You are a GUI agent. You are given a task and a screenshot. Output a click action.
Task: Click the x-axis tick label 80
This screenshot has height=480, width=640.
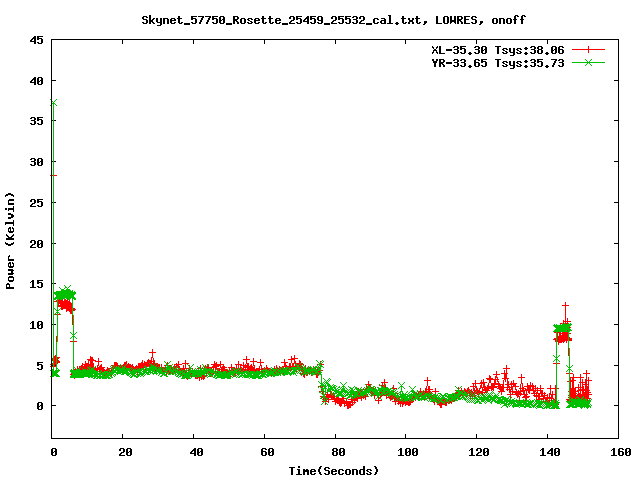point(338,452)
